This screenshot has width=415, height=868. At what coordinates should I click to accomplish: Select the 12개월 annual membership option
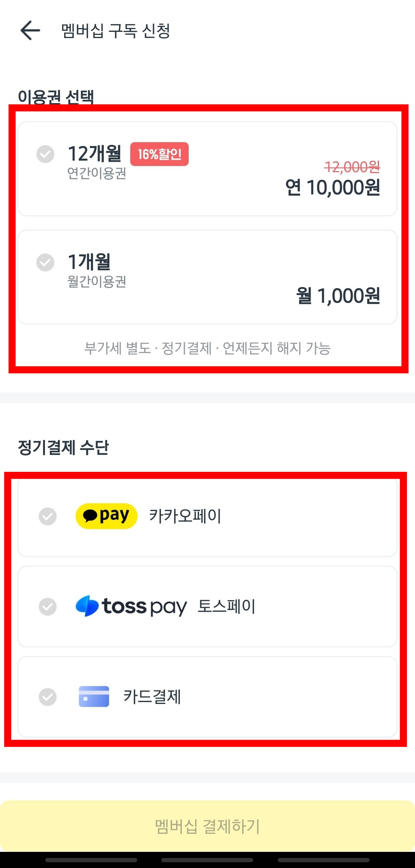pyautogui.click(x=207, y=169)
